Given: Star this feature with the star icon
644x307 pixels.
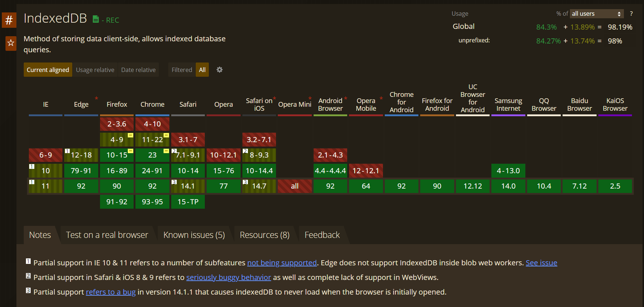Looking at the screenshot, I should click(11, 43).
